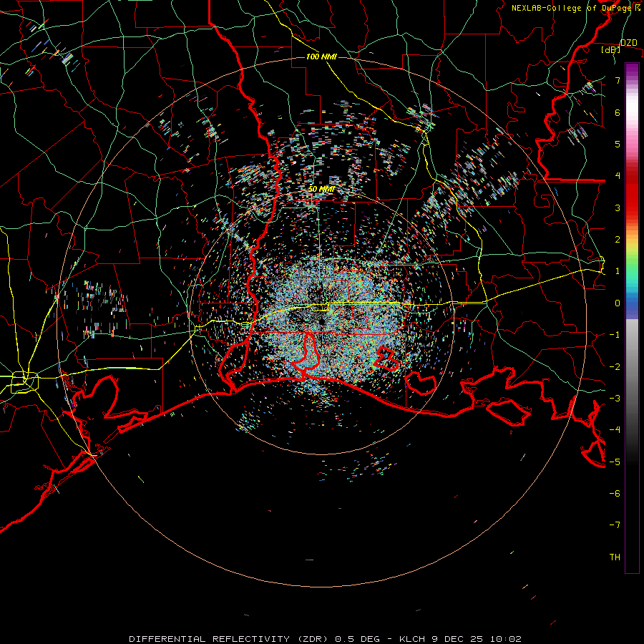The image size is (644, 644).
Task: Click the 50 NMI range ring label
Action: click(321, 189)
